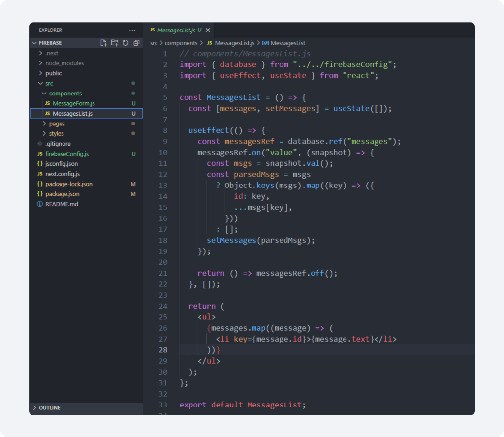This screenshot has height=437, width=504.
Task: Open the .gitignore file
Action: point(86,144)
